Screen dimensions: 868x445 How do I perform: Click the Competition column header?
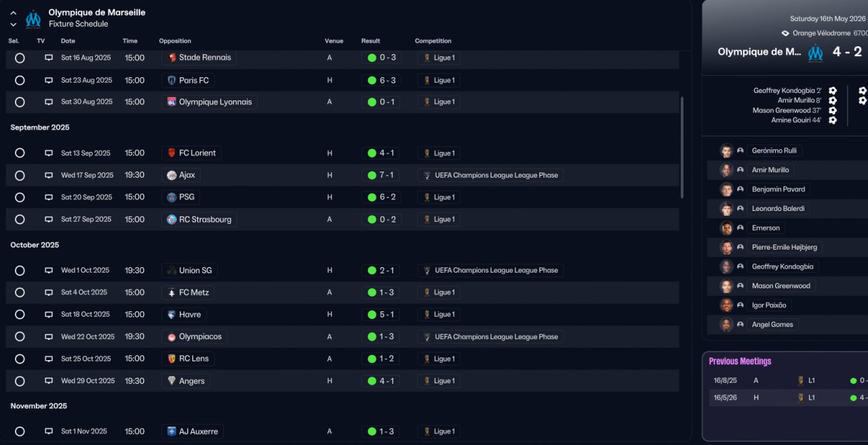tap(433, 41)
